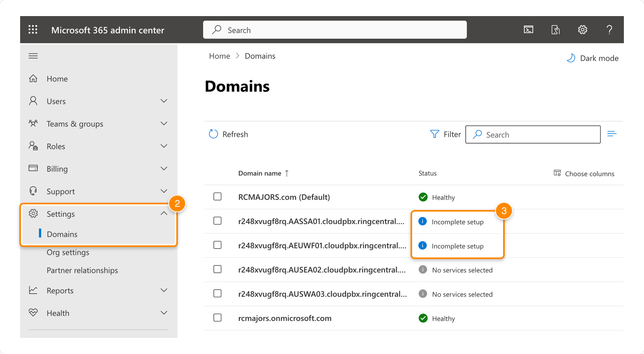
Task: Check the rcmajors.onmicrosoft.com row checkbox
Action: coord(217,318)
